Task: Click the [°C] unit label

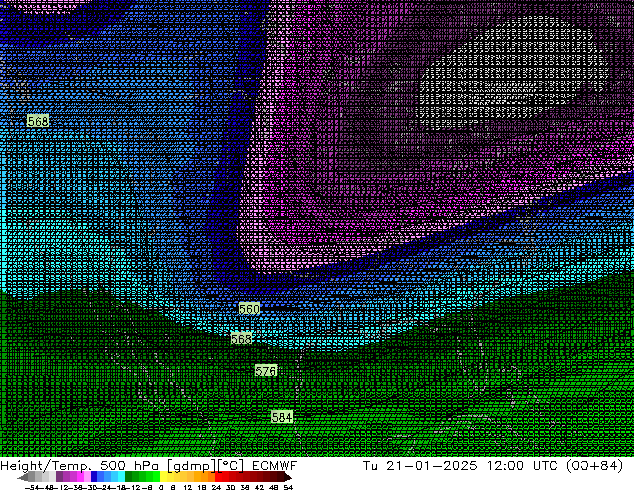Action: (x=230, y=466)
